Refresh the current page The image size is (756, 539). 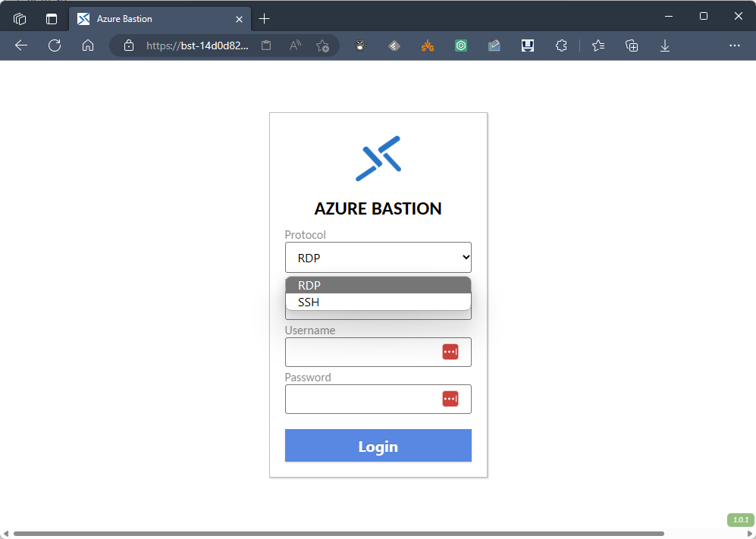point(55,45)
